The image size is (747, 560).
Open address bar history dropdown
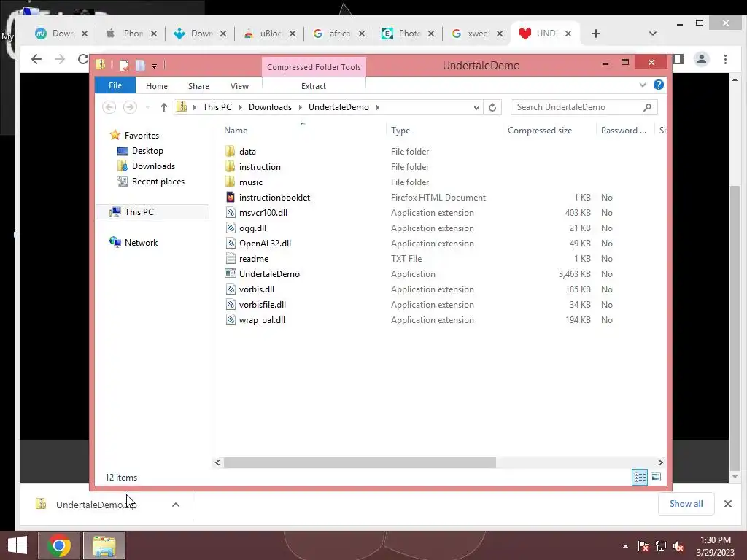[476, 108]
